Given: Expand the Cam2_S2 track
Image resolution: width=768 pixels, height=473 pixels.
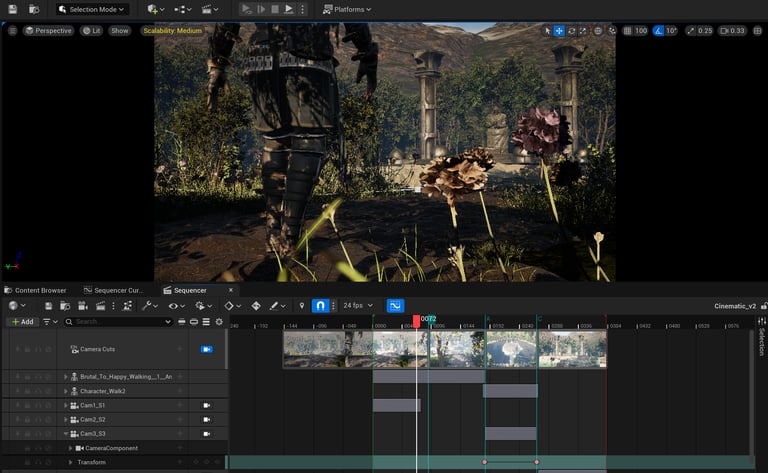Looking at the screenshot, I should [66, 420].
